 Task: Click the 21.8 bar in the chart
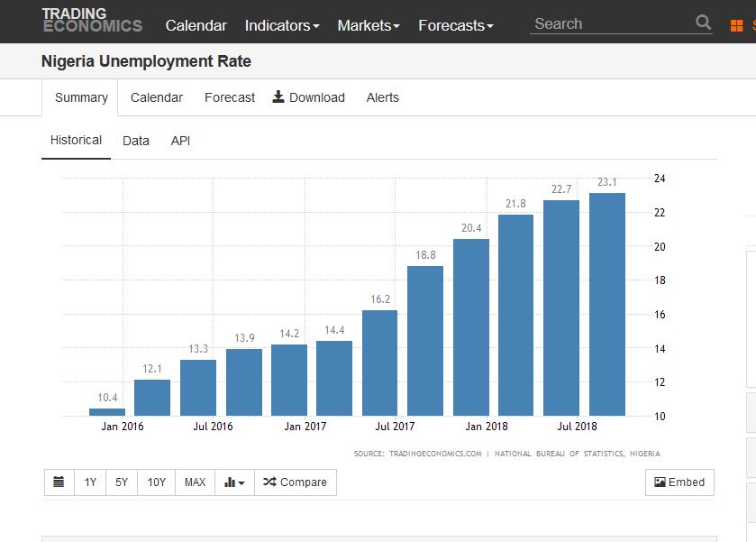coord(516,315)
